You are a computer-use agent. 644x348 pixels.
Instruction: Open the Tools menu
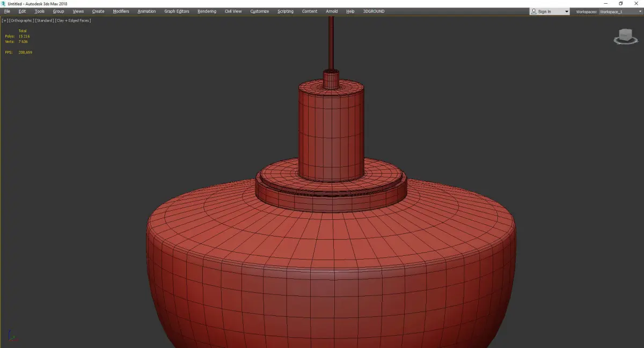[40, 11]
